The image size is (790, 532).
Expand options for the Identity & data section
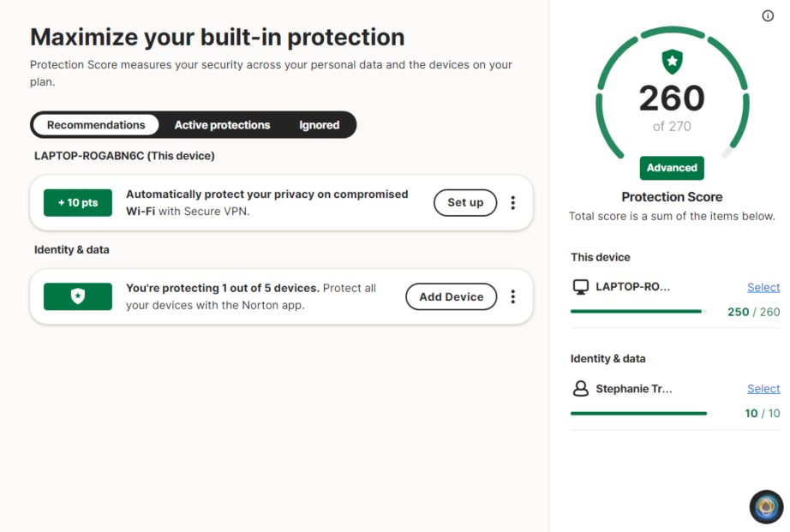click(x=512, y=296)
